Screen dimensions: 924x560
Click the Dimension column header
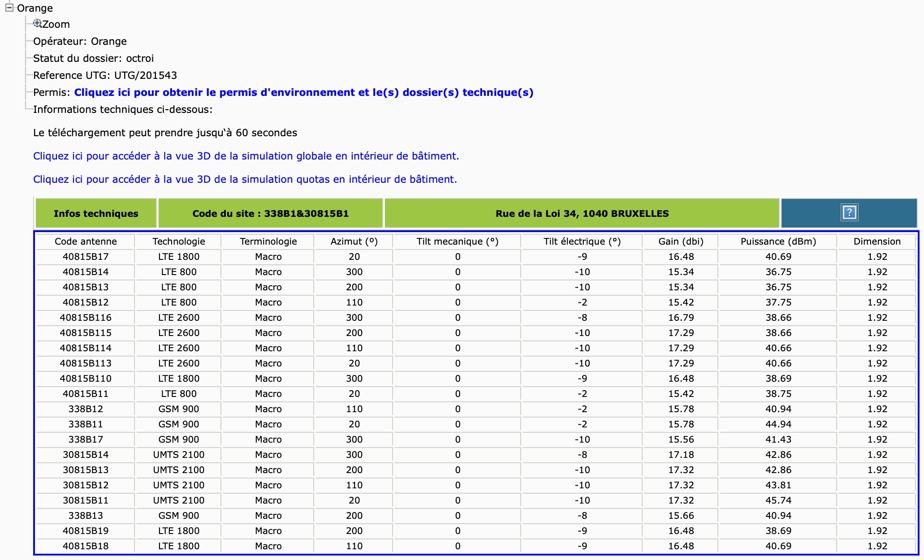(877, 241)
